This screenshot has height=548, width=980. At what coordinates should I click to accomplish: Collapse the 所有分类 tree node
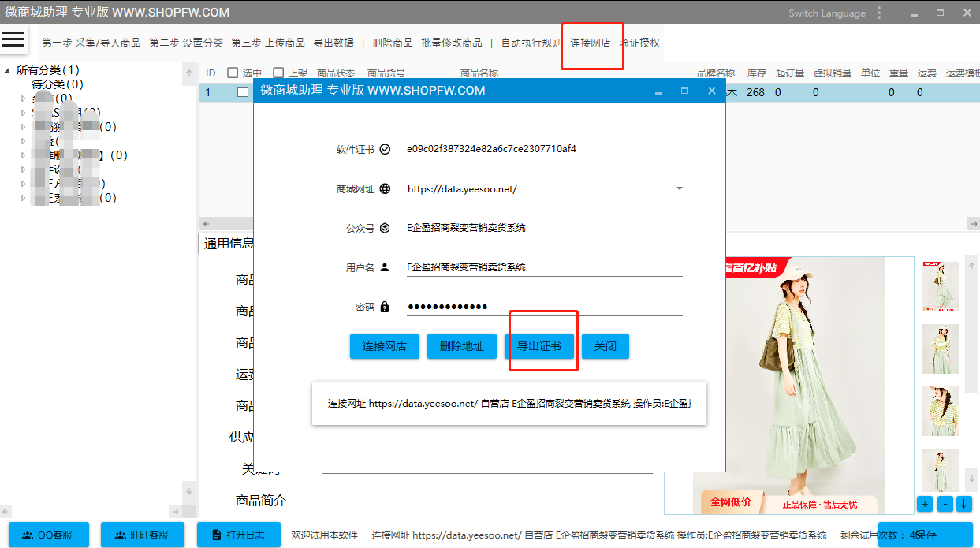pyautogui.click(x=8, y=70)
